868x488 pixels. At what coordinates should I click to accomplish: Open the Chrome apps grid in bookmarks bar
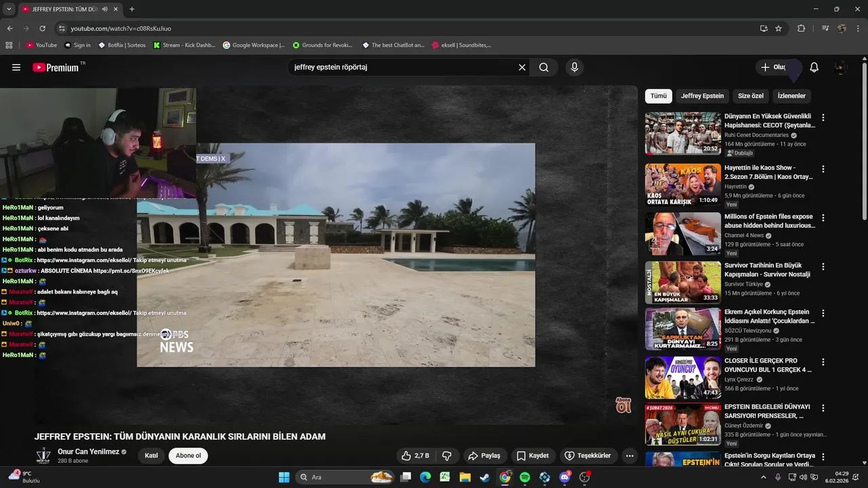click(9, 45)
